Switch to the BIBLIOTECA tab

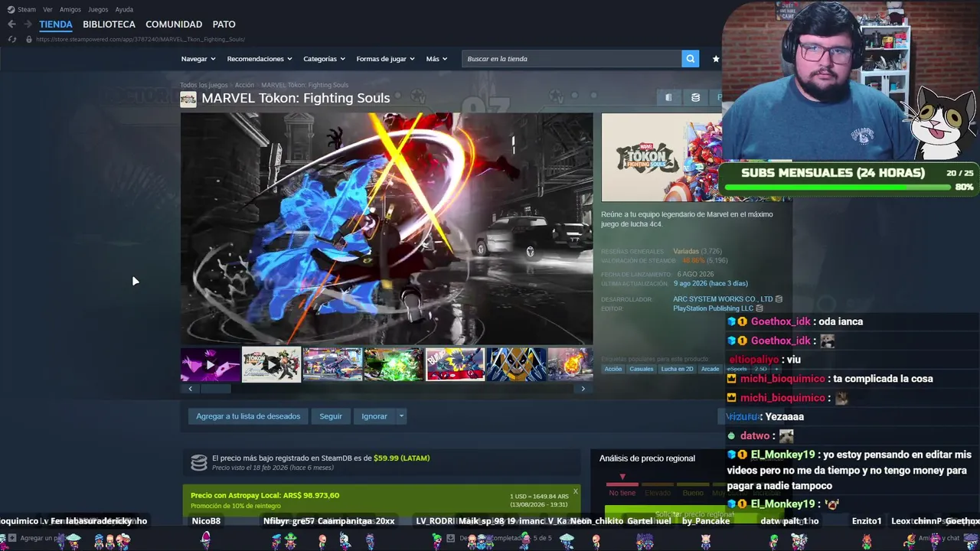click(x=109, y=24)
